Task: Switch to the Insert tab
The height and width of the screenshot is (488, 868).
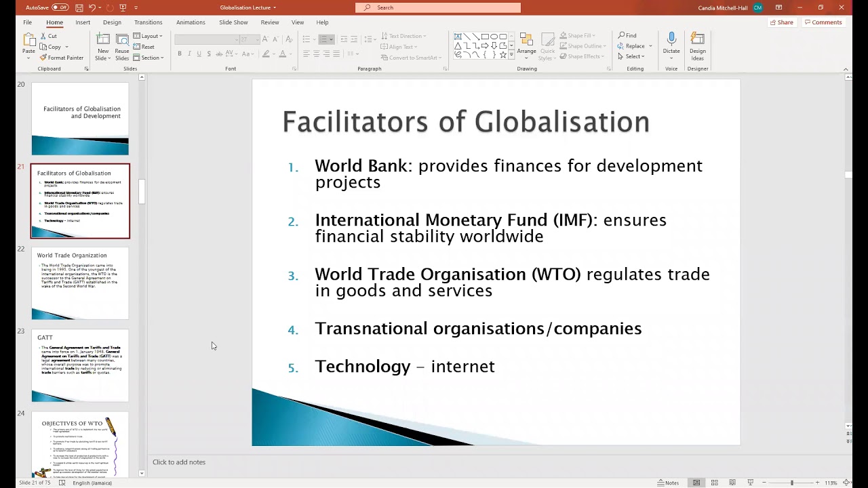Action: coord(83,22)
